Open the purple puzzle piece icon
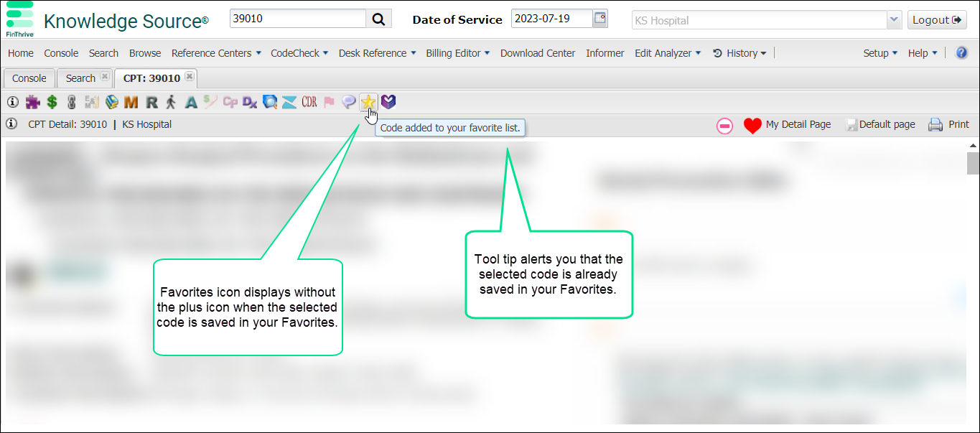Screen dimensions: 980x433 (32, 103)
